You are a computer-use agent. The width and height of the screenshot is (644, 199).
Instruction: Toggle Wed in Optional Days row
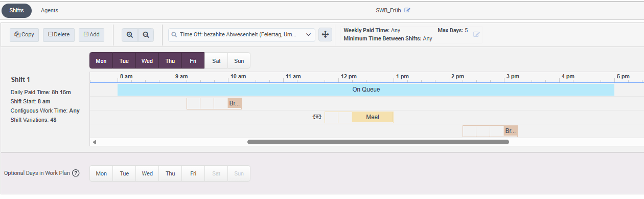147,173
